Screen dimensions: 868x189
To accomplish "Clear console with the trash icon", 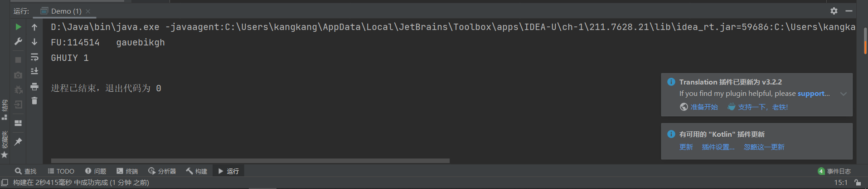I will [x=34, y=101].
